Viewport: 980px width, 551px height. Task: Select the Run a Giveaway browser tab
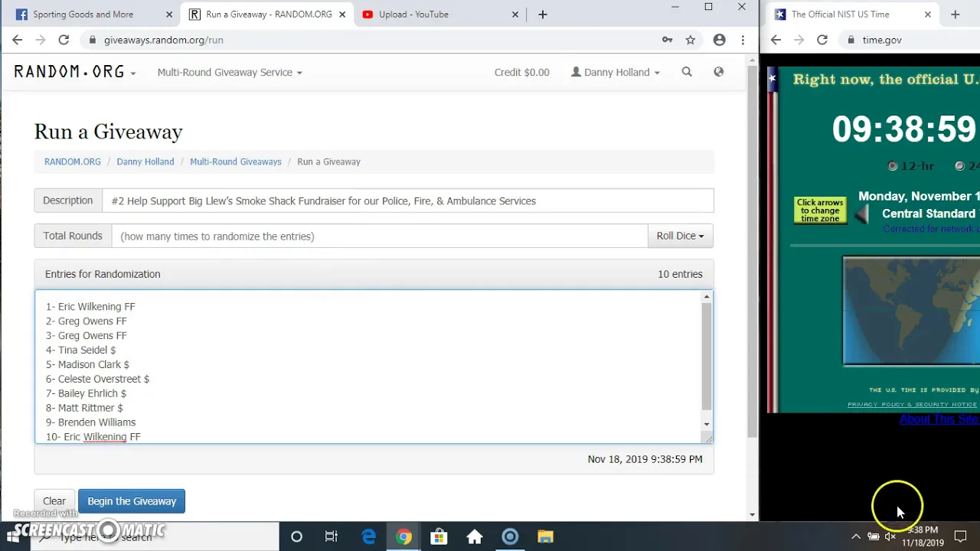(x=266, y=15)
